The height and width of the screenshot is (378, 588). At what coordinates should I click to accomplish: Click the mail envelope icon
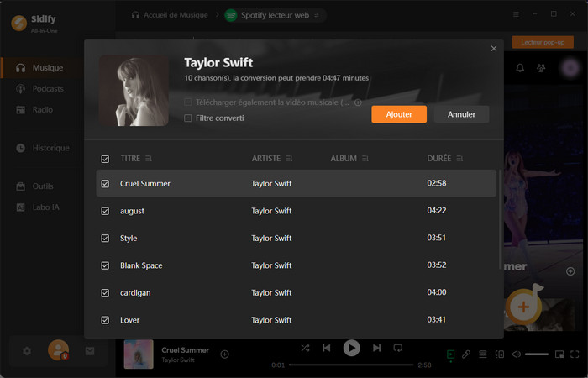[x=90, y=350]
